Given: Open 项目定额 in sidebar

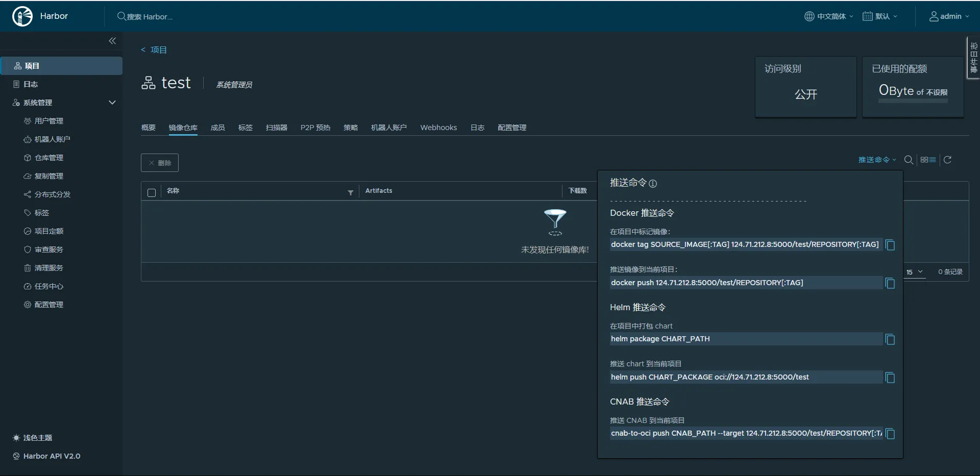Looking at the screenshot, I should (x=44, y=231).
